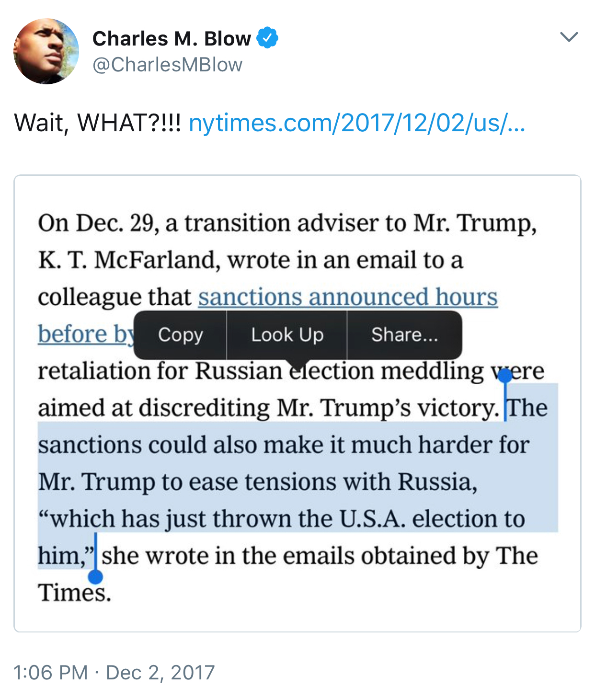Image resolution: width=595 pixels, height=700 pixels.
Task: Open Charles M. Blow's profile picture
Action: click(46, 51)
